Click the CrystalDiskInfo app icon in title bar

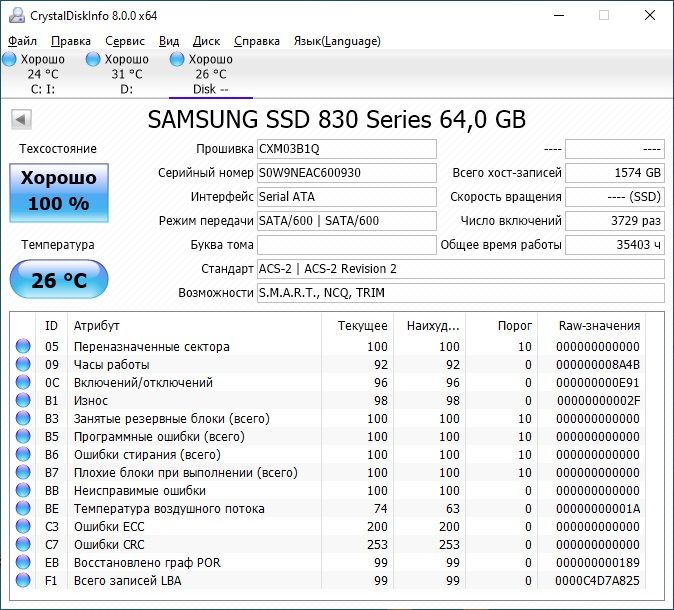(17, 15)
